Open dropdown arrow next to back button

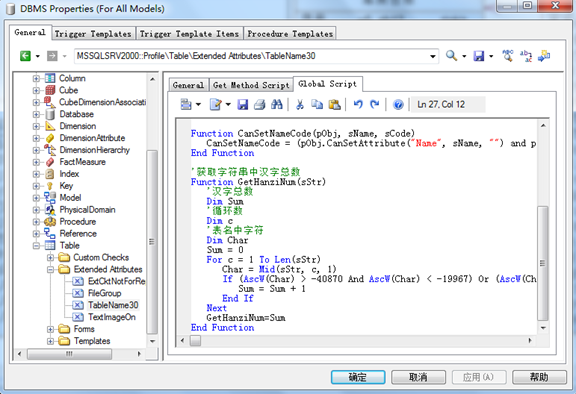(x=37, y=57)
